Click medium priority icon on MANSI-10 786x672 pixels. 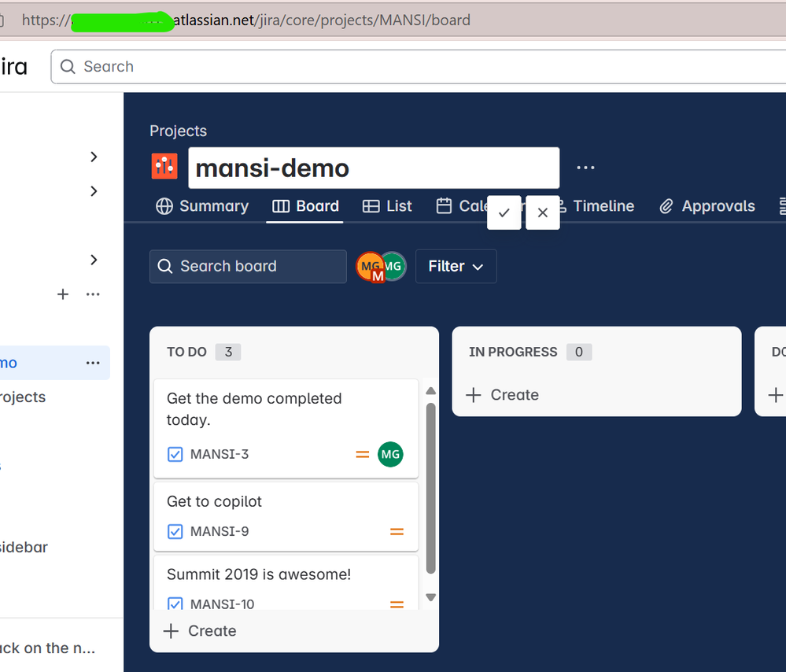coord(397,604)
